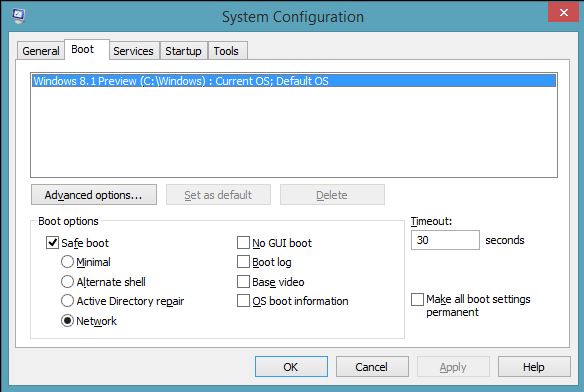Select the Alternate shell radio button

[67, 282]
